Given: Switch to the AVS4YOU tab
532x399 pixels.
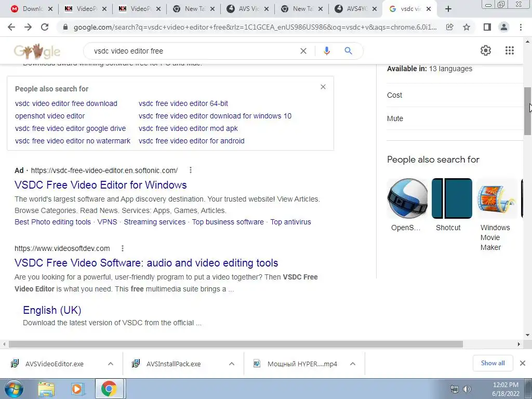Looking at the screenshot, I should (x=355, y=9).
